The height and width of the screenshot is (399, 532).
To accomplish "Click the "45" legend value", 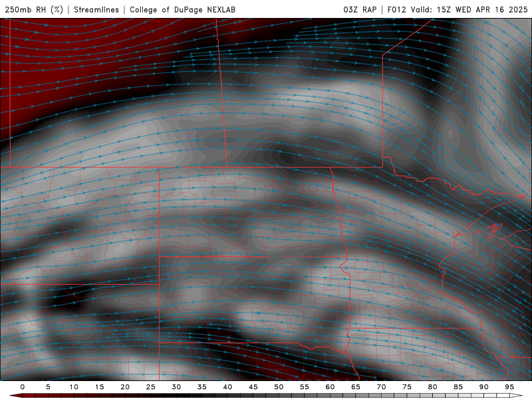I will point(253,387).
